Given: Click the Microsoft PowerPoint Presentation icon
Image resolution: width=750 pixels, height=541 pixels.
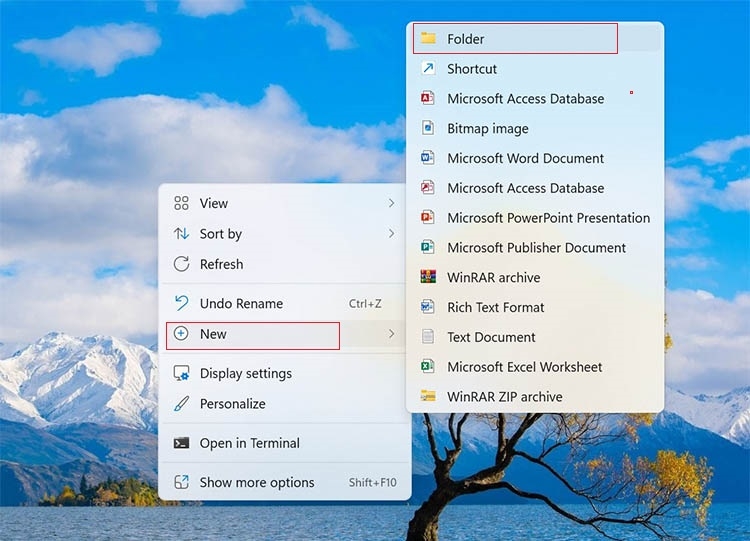Looking at the screenshot, I should tap(428, 218).
